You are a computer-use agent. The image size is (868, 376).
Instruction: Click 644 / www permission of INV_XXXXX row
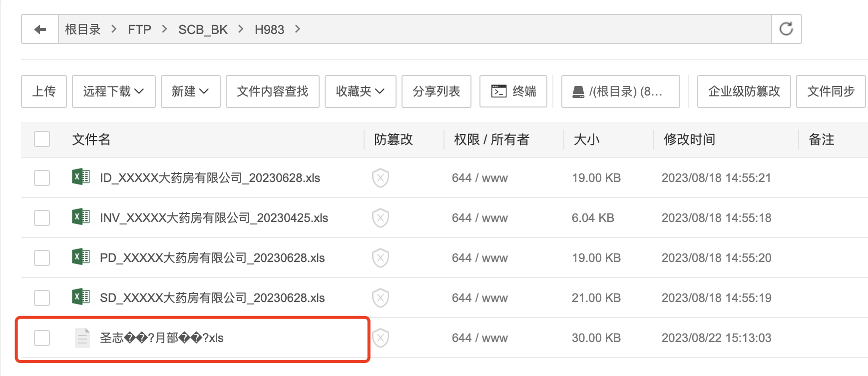(x=479, y=218)
